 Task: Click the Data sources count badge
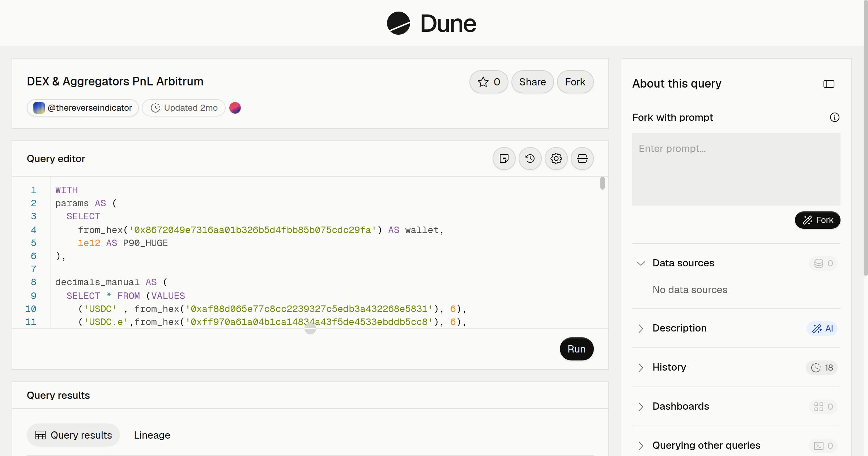tap(823, 263)
